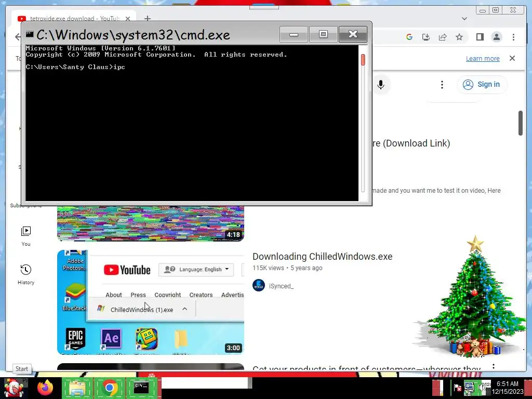
Task: Open Firefox from the taskbar
Action: click(45, 388)
